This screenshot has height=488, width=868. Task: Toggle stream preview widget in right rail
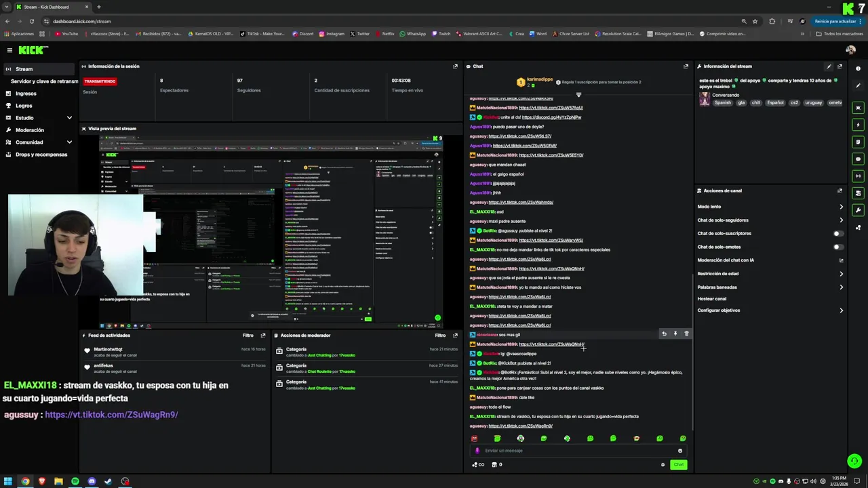click(x=858, y=108)
